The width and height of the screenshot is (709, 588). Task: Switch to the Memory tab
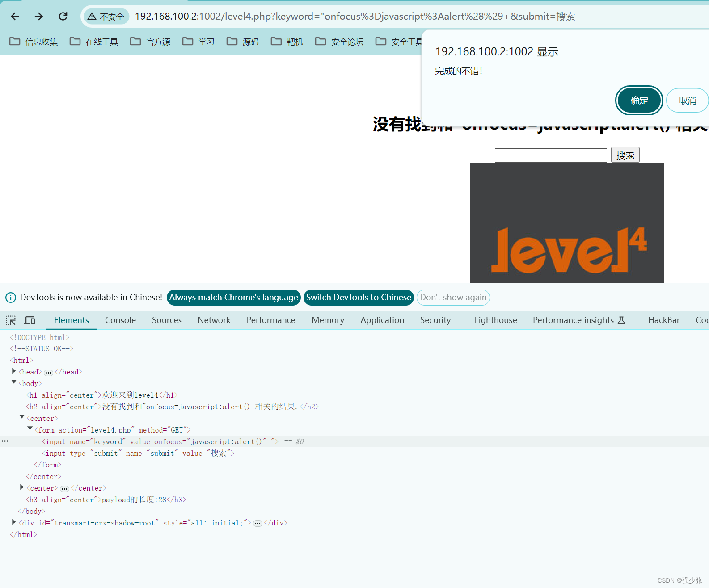click(328, 320)
